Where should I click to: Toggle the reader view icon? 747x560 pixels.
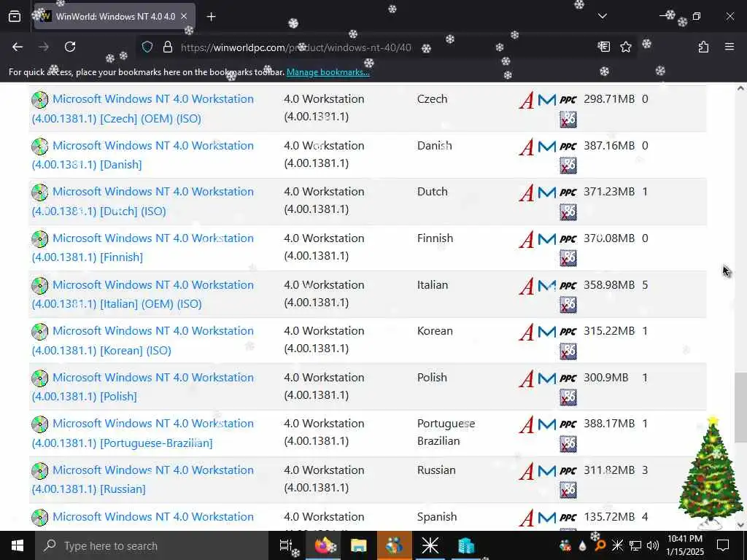(603, 47)
